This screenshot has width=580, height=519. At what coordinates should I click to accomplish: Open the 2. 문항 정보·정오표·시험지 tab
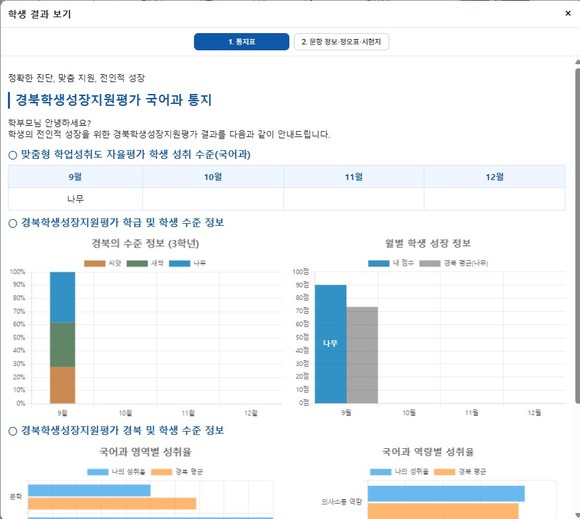click(x=341, y=41)
